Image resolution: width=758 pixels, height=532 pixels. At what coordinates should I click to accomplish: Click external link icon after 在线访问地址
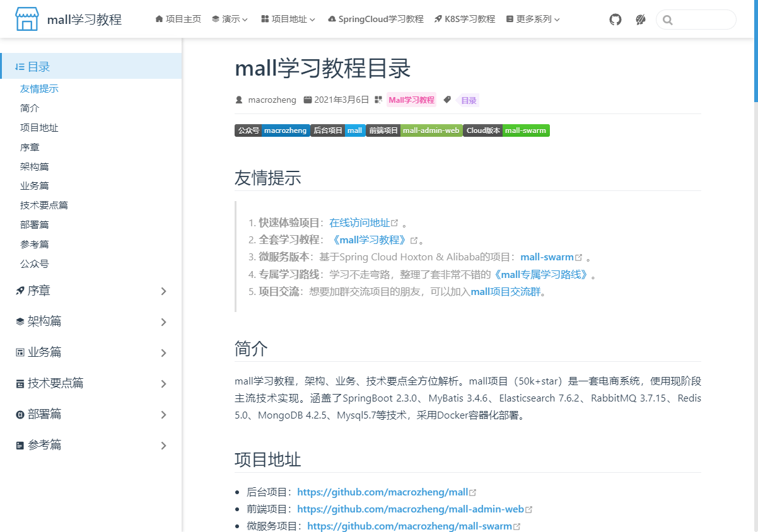pyautogui.click(x=395, y=223)
